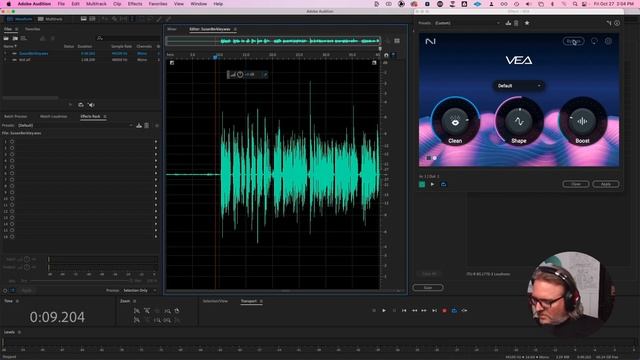Click Close in the VEA effect window
This screenshot has height=360, width=640.
576,184
